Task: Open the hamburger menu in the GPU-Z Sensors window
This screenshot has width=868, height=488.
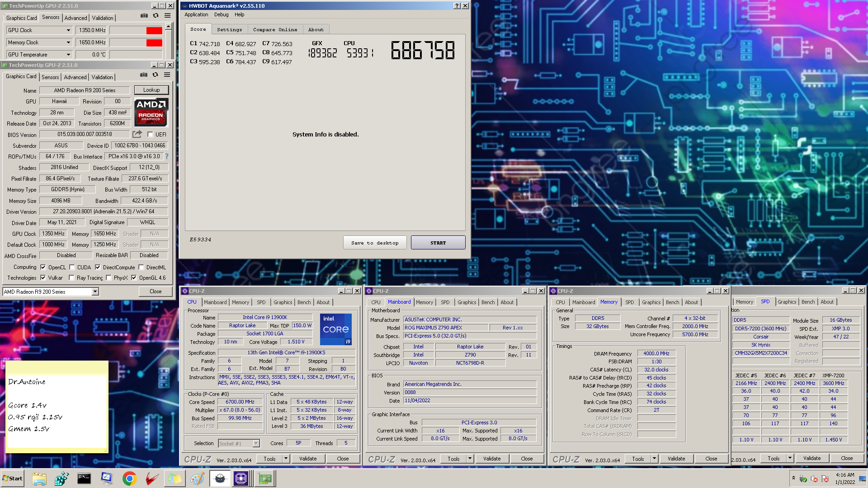Action: tap(167, 16)
